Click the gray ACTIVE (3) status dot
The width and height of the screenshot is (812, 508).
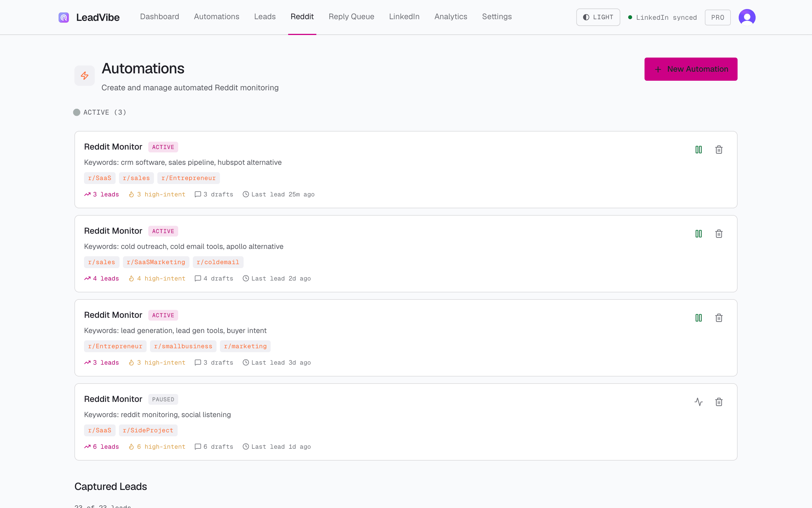point(77,112)
